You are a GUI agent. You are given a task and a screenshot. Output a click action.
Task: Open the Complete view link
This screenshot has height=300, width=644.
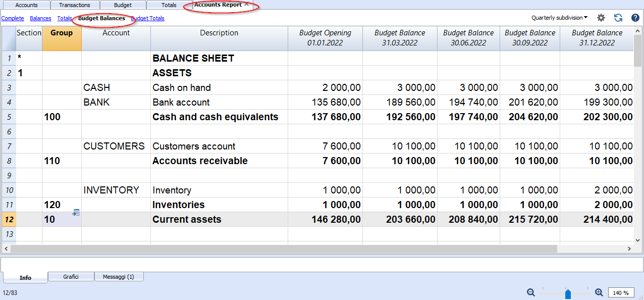[13, 18]
